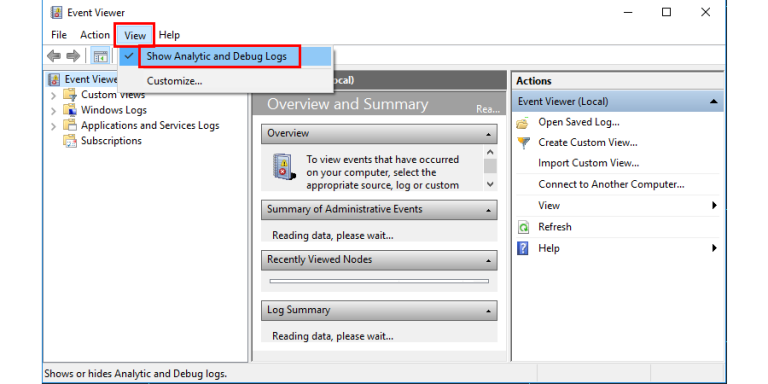Click the Custom Views folder icon
768x384 pixels.
coord(70,95)
